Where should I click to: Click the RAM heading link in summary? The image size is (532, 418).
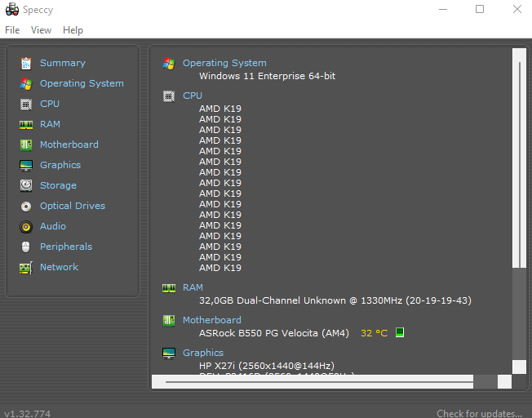(193, 287)
